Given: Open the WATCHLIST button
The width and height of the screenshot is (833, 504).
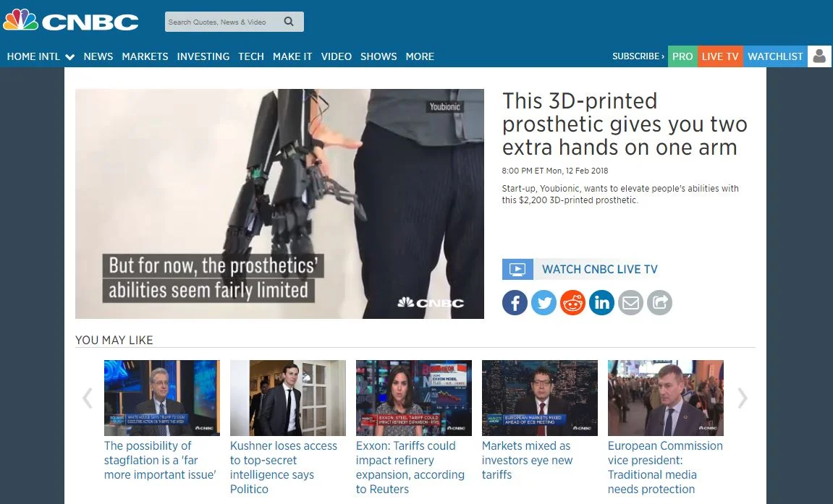Looking at the screenshot, I should [775, 56].
